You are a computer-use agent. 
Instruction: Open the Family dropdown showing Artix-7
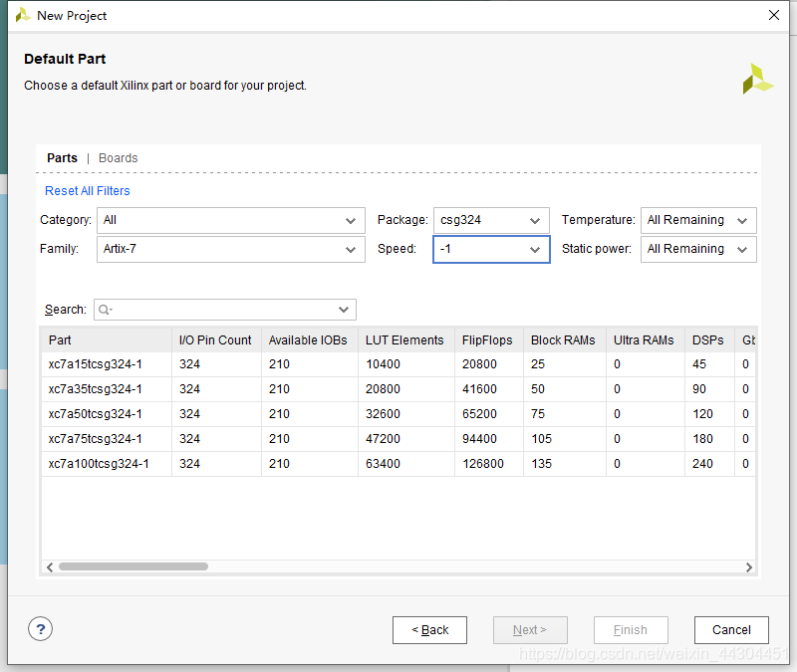[231, 250]
